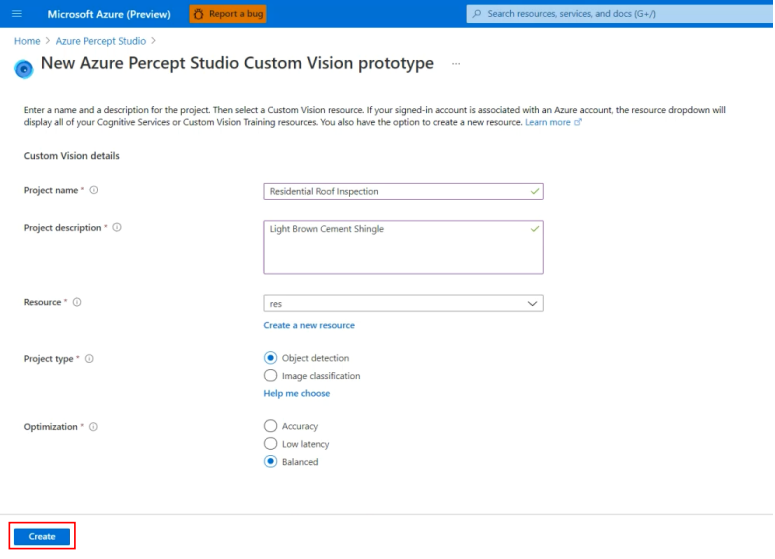Click the Azure Percept Studio logo icon
This screenshot has height=559, width=775.
(x=23, y=69)
